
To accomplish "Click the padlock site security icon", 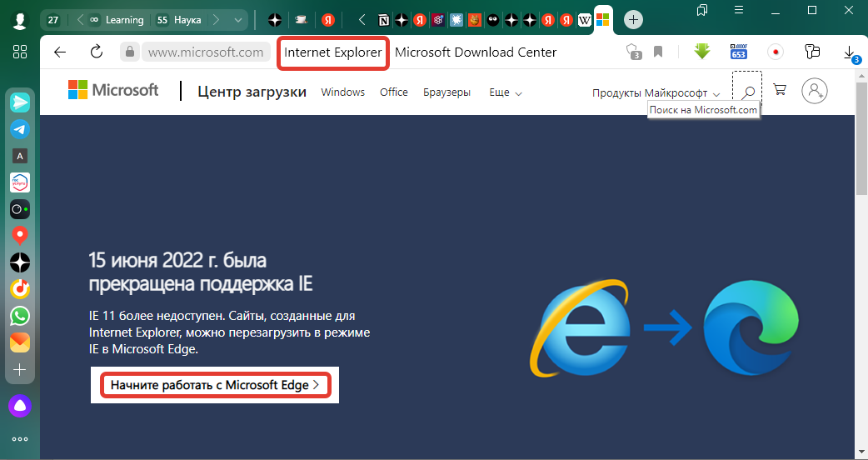I will coord(130,52).
